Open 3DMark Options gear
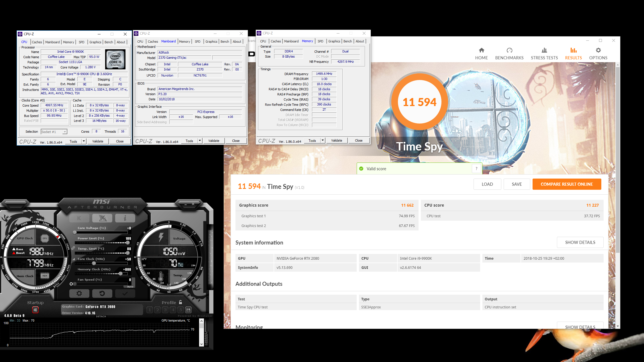The image size is (644, 362). (598, 54)
